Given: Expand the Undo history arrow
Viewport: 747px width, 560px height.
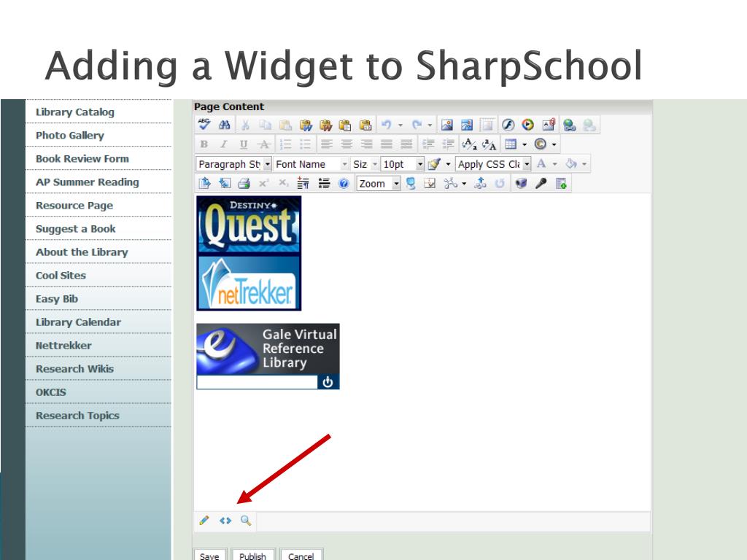Looking at the screenshot, I should (400, 125).
